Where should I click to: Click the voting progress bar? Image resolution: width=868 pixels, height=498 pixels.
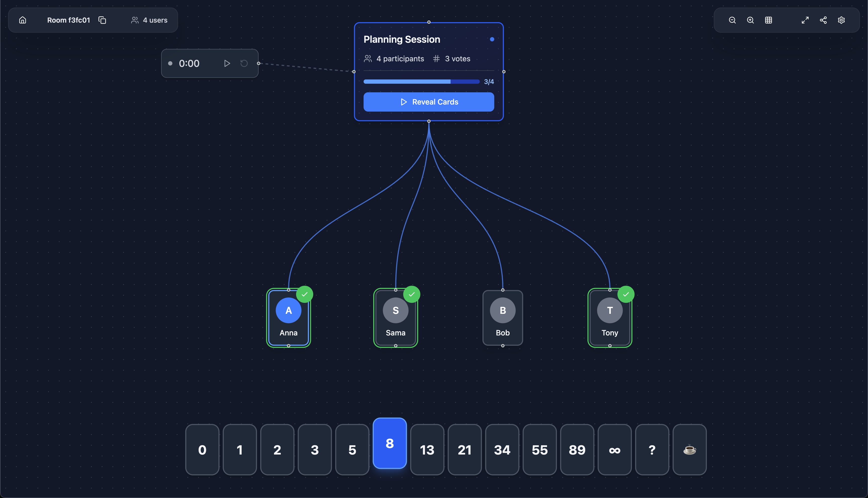click(421, 82)
